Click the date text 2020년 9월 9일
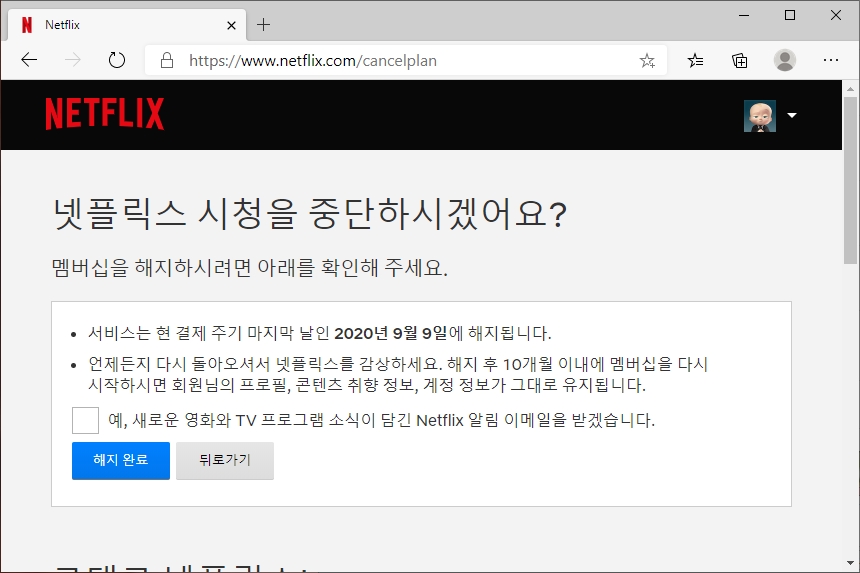The image size is (860, 573). [391, 333]
